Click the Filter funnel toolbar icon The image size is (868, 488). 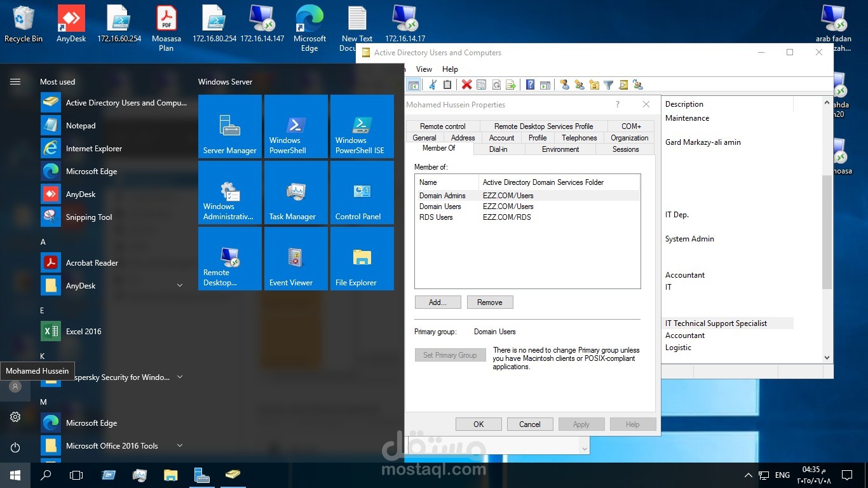[x=608, y=85]
